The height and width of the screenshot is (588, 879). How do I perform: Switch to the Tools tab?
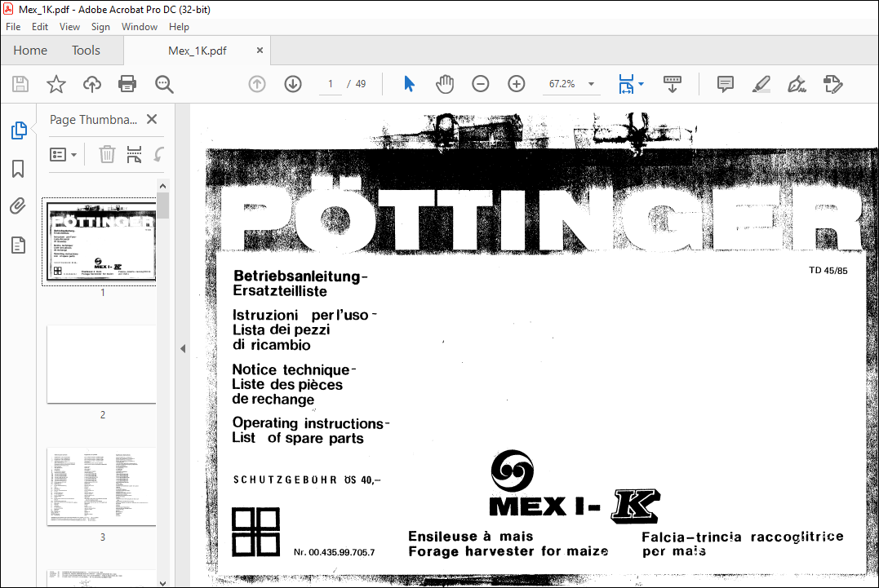(x=86, y=51)
